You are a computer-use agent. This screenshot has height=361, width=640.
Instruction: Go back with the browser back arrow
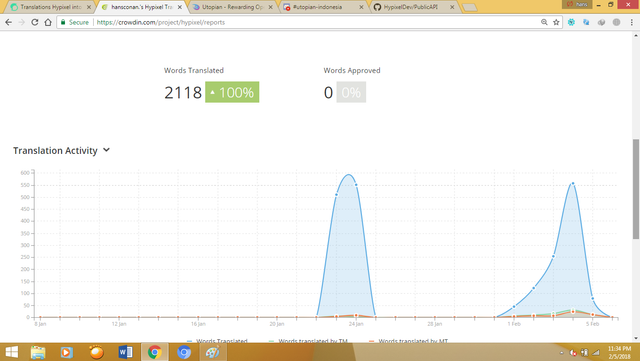click(x=8, y=22)
